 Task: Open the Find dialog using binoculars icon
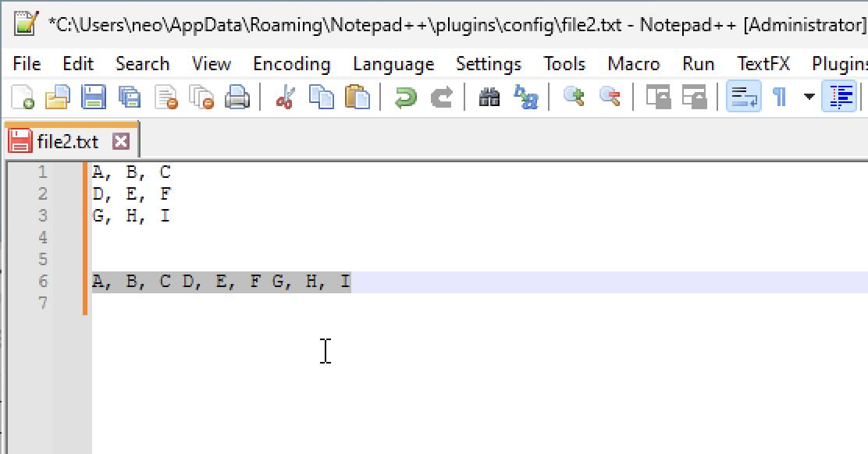pyautogui.click(x=489, y=97)
